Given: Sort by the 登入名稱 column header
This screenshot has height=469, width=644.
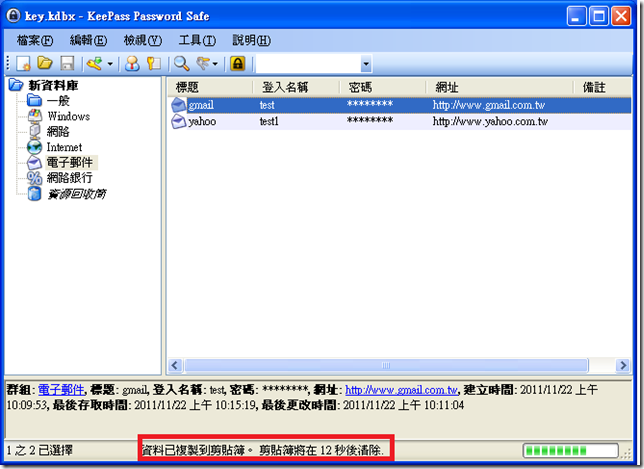Looking at the screenshot, I should point(296,87).
